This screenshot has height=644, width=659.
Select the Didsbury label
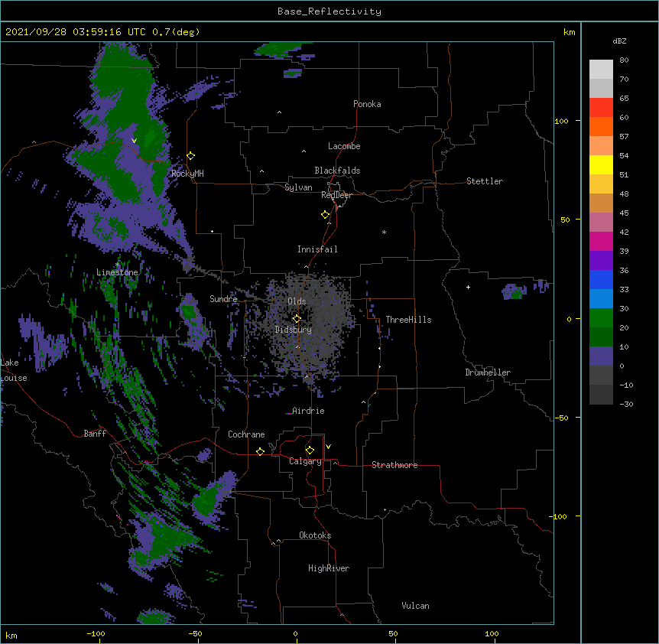[x=294, y=330]
